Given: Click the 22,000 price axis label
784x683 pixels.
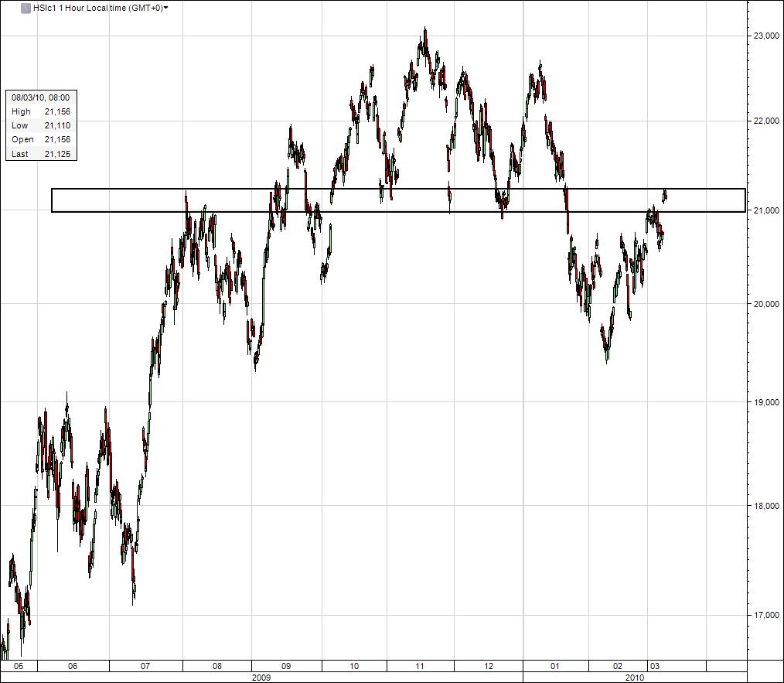Looking at the screenshot, I should 765,121.
